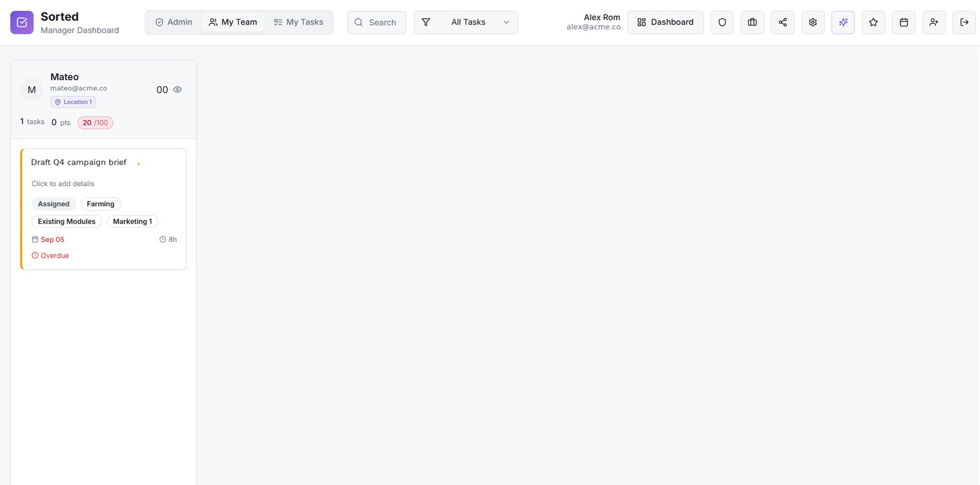The image size is (980, 485).
Task: Click the Farming tag
Action: pyautogui.click(x=100, y=204)
